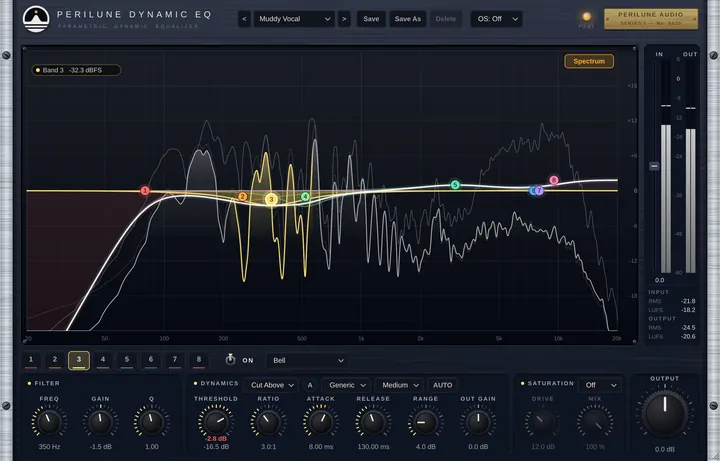Click the orange Pilot light indicator
Image resolution: width=720 pixels, height=461 pixels.
click(x=586, y=17)
